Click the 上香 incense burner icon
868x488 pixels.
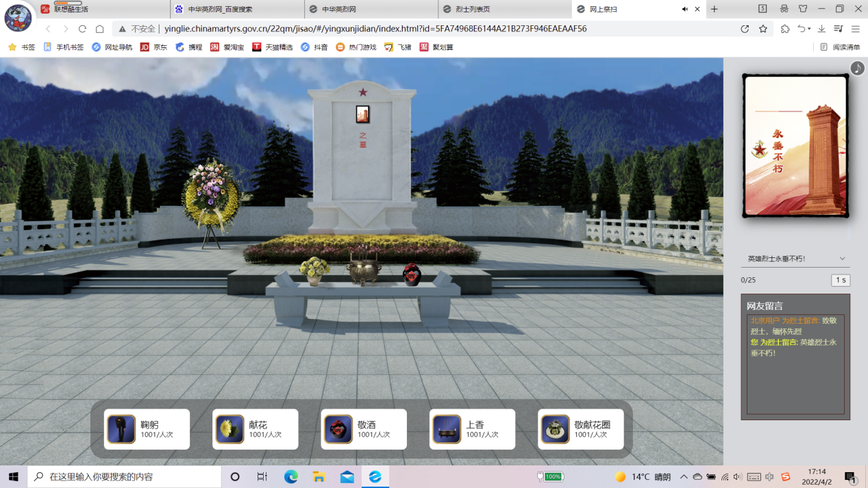coord(447,429)
